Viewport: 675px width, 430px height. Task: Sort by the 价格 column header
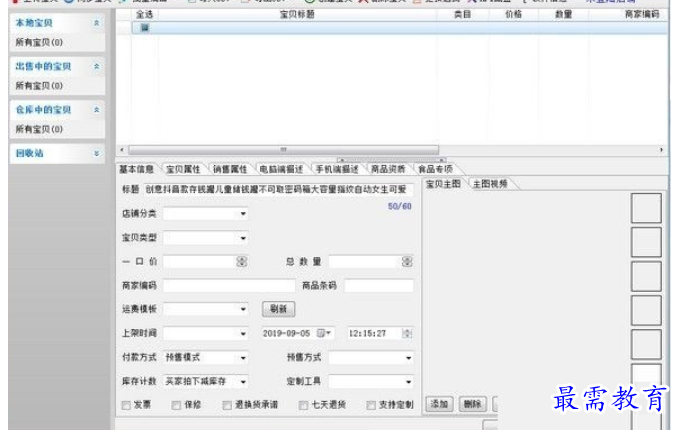513,14
